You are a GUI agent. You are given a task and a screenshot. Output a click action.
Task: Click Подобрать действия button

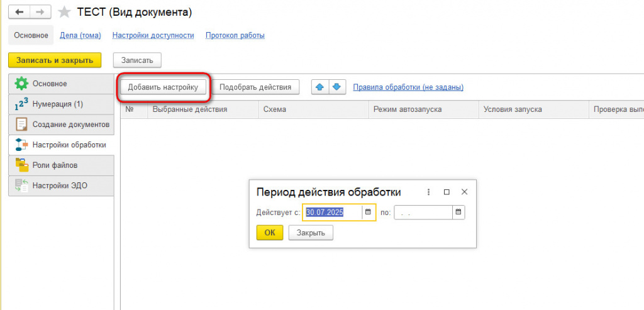(255, 87)
